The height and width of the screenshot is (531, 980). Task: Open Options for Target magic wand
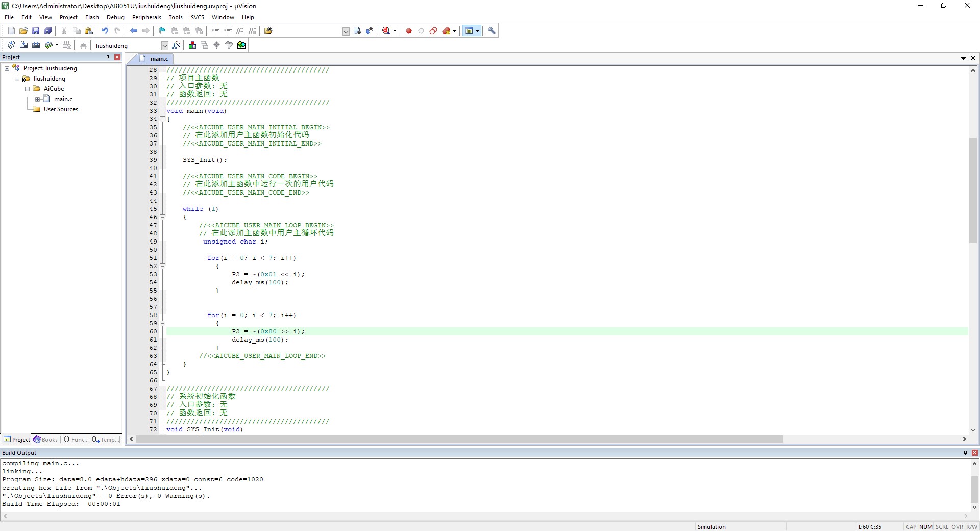tap(176, 45)
